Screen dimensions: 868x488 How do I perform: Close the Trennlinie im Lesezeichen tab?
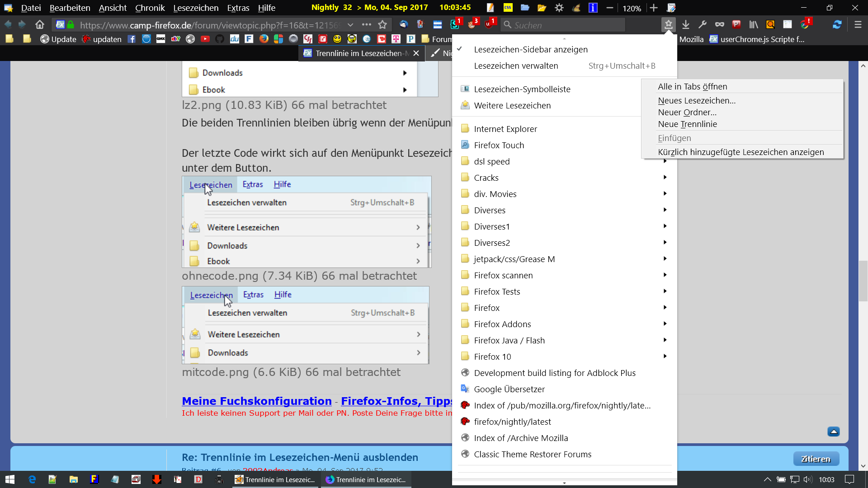point(416,53)
